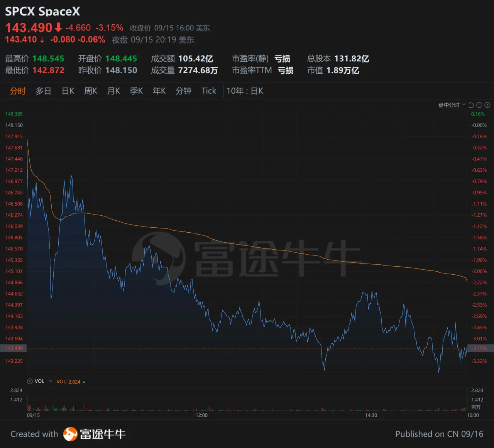Click the 148.385 top price axis label
This screenshot has width=494, height=448.
tap(14, 114)
